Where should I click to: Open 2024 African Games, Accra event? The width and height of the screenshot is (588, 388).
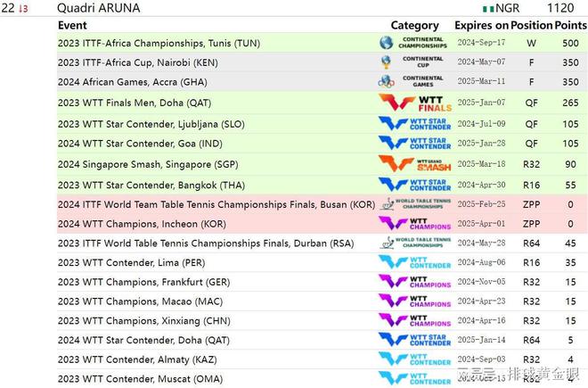tap(133, 82)
